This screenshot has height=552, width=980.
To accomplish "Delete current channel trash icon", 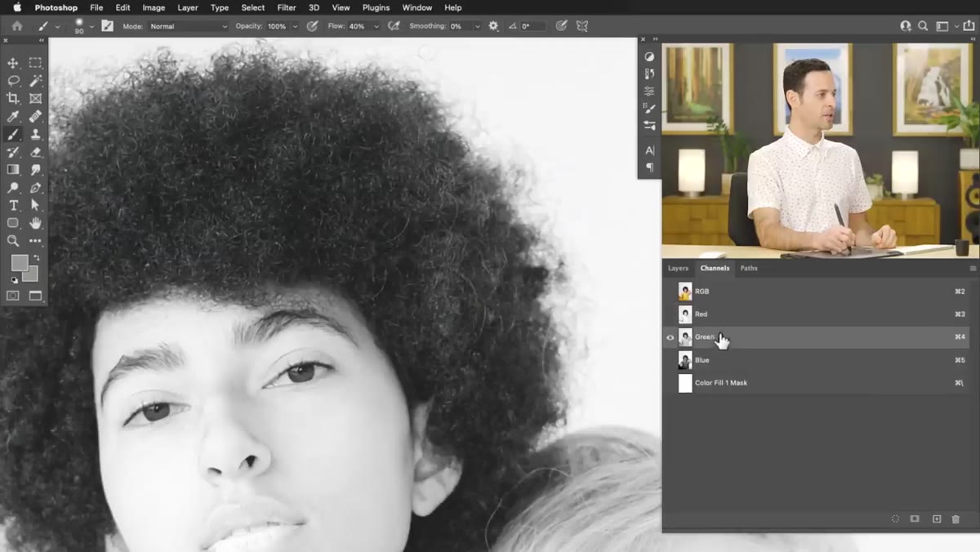I will click(x=955, y=519).
